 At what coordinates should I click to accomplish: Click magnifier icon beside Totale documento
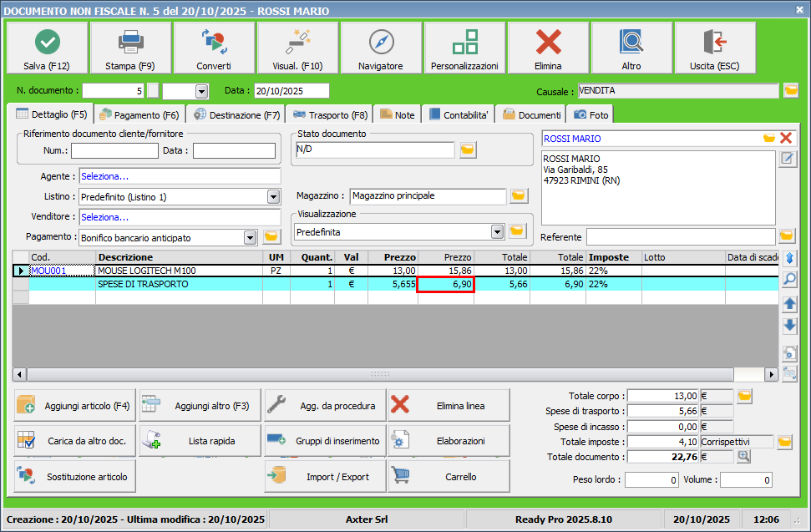743,457
